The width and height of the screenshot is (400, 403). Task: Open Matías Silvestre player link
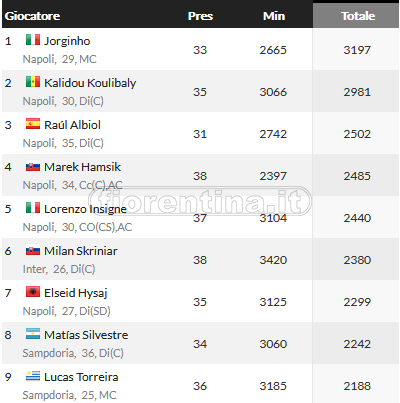tap(86, 335)
